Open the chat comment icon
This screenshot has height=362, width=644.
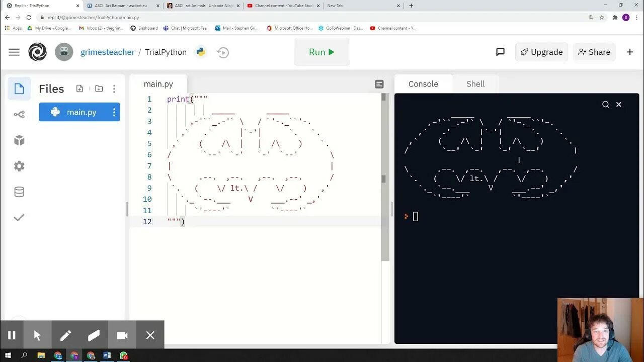coord(500,52)
